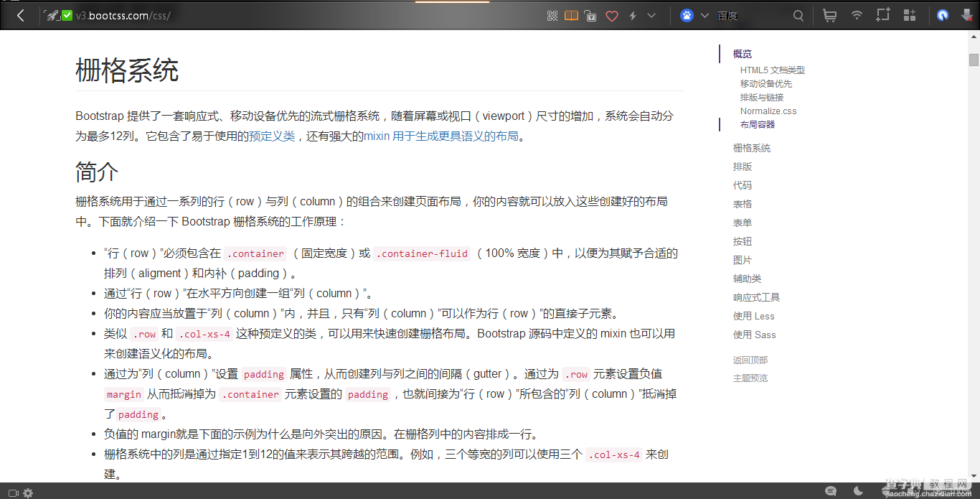
Task: Jump to 表单 in sidebar navigation
Action: [x=743, y=223]
